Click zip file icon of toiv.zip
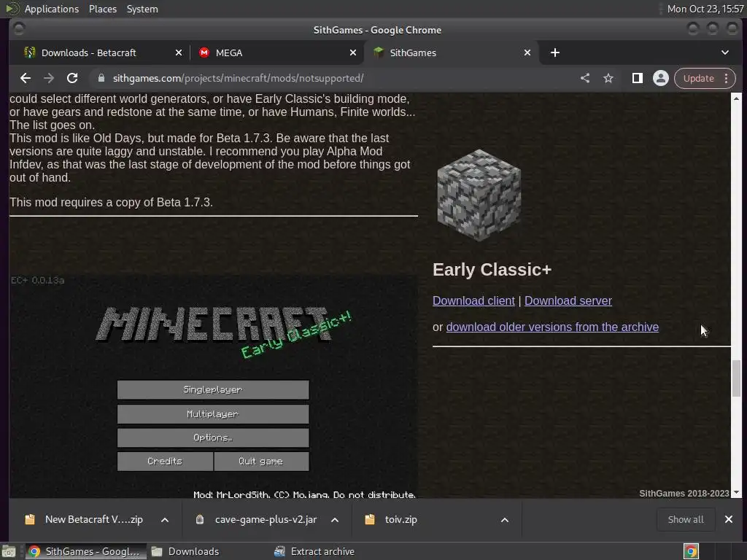 click(x=370, y=519)
